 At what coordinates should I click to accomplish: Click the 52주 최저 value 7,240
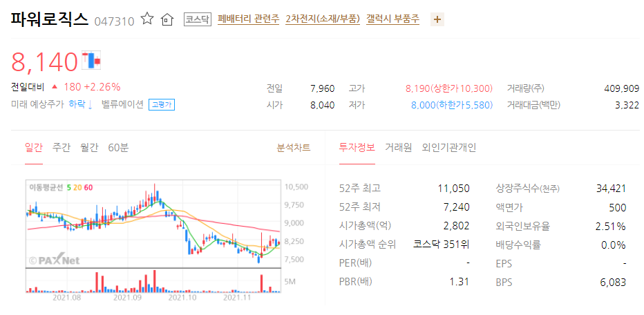coord(456,207)
